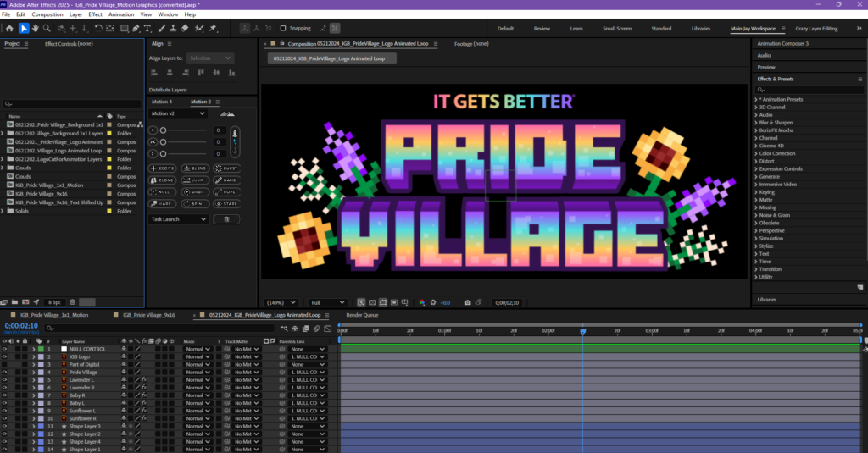Screen dimensions: 868x453
Task: Open the Align Layers to dropdown
Action: pos(210,58)
